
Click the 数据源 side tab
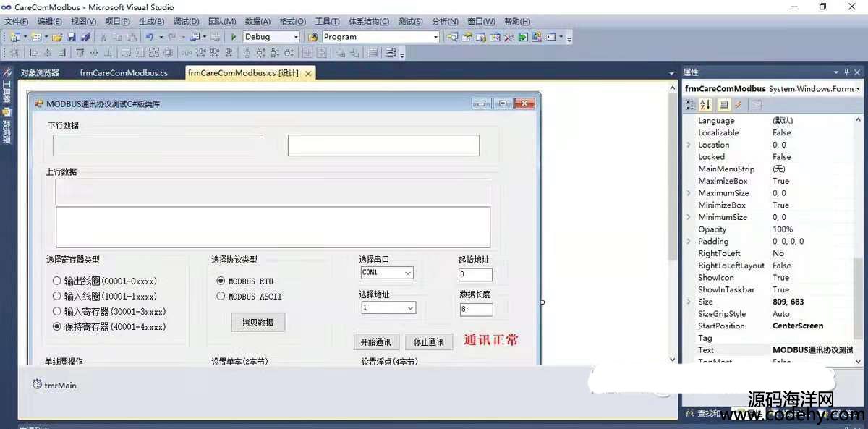coord(7,127)
